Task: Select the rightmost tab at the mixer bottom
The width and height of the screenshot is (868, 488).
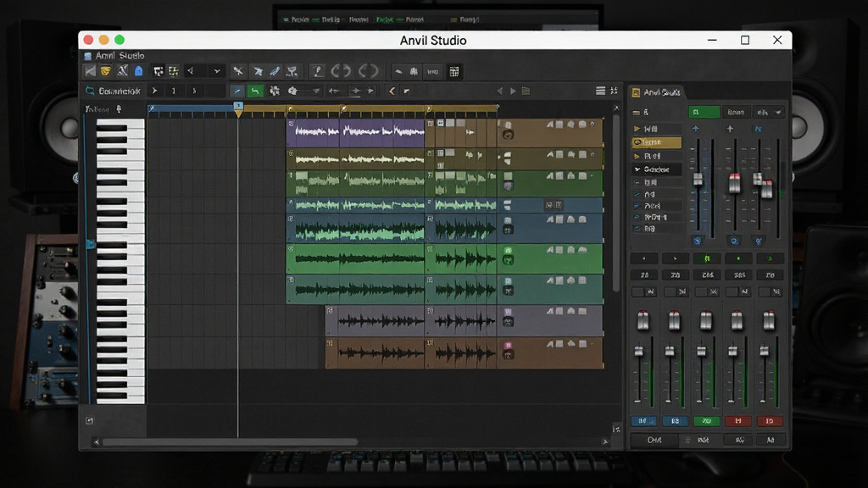Action: pyautogui.click(x=770, y=440)
